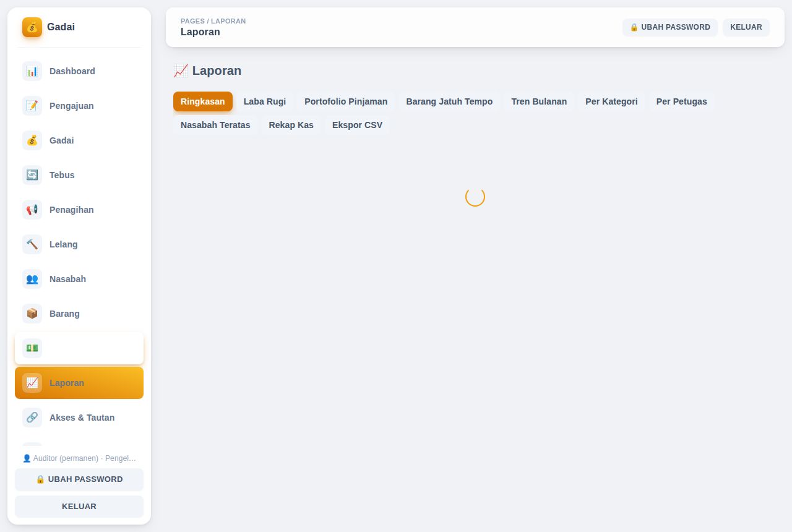Select the Barang Jatuh Tempo tab

point(449,101)
